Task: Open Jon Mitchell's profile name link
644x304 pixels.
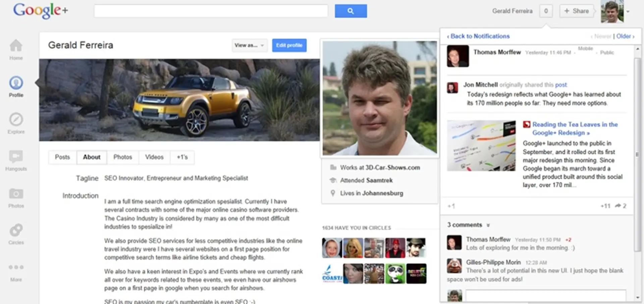Action: [x=480, y=85]
